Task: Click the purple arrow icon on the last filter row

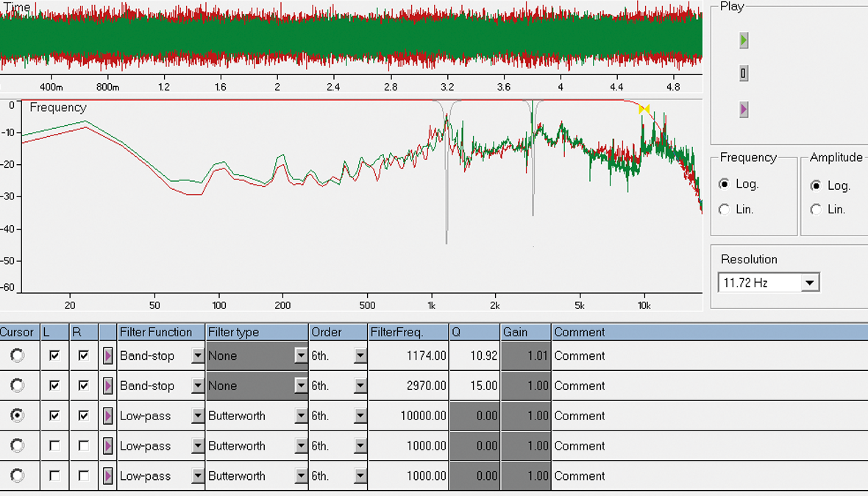Action: (x=108, y=477)
